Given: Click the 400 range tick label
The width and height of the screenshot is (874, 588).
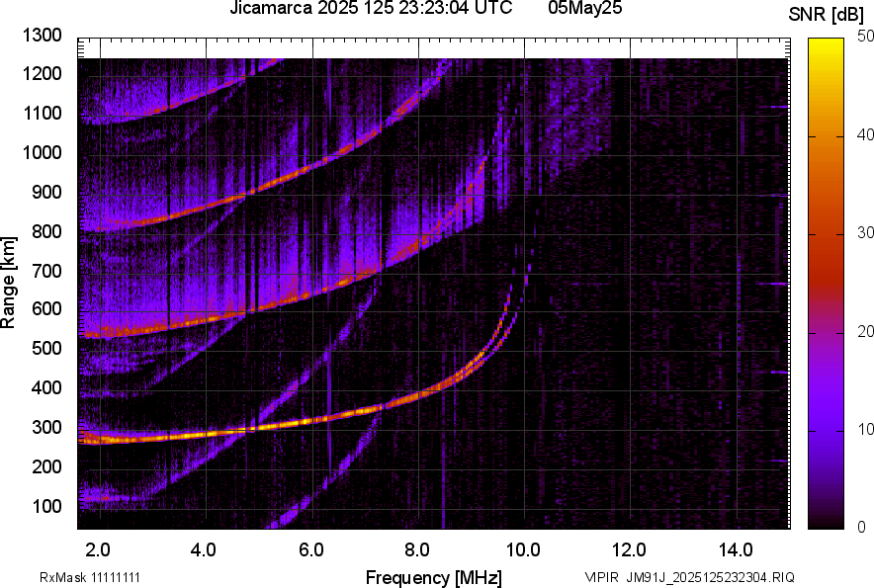Looking at the screenshot, I should (46, 387).
